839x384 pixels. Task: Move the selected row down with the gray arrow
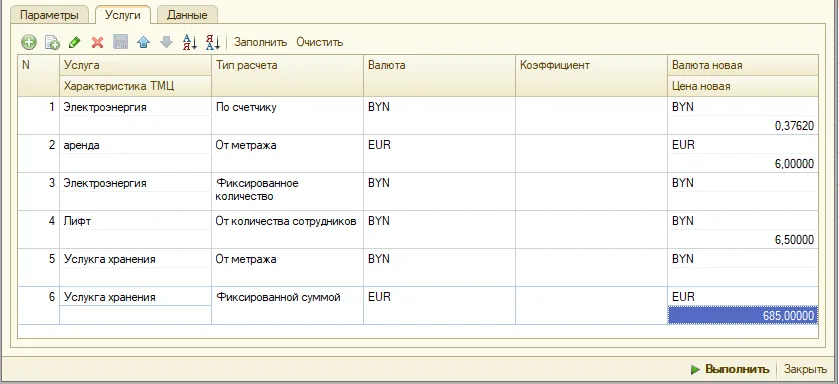(x=166, y=42)
